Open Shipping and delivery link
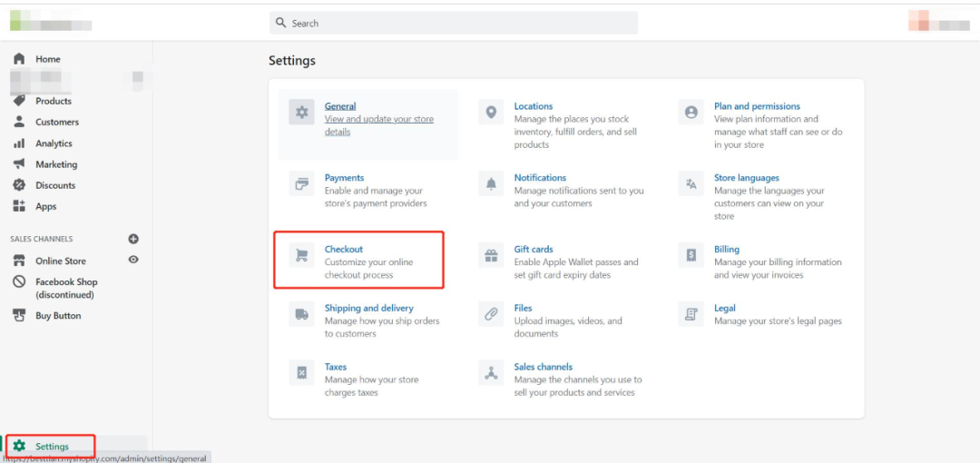 point(368,308)
